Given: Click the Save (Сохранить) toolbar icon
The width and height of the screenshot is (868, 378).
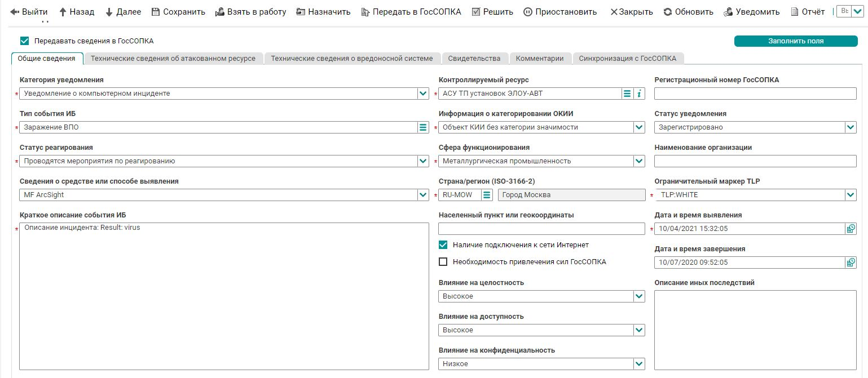Looking at the screenshot, I should 156,12.
